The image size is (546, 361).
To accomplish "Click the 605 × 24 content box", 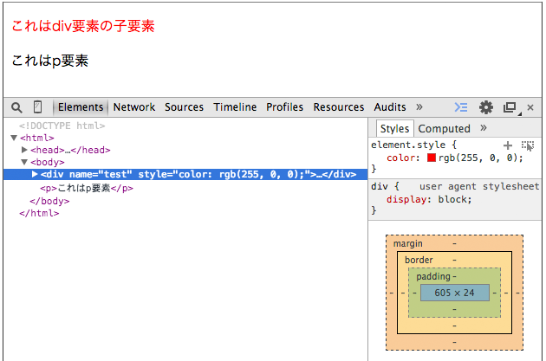I will pyautogui.click(x=454, y=293).
